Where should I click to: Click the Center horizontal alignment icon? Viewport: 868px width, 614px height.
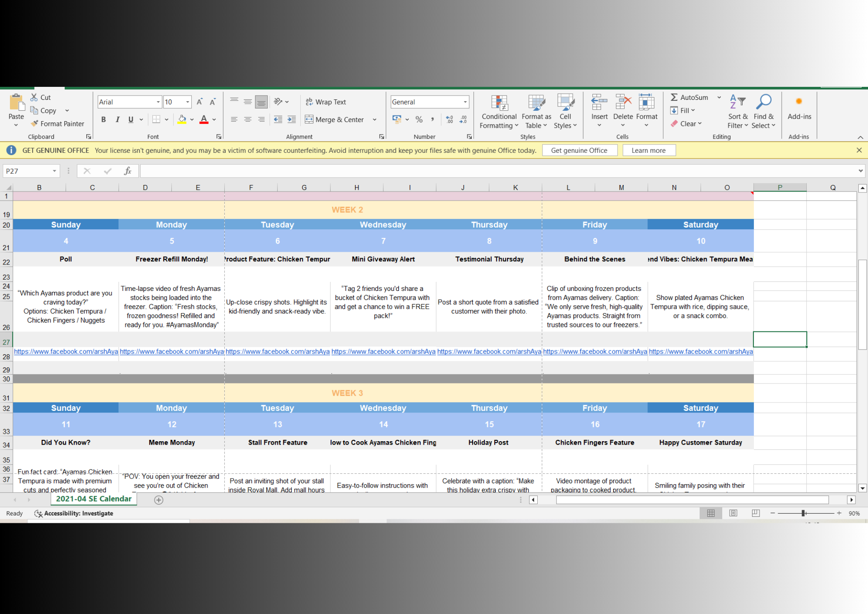[x=248, y=119]
